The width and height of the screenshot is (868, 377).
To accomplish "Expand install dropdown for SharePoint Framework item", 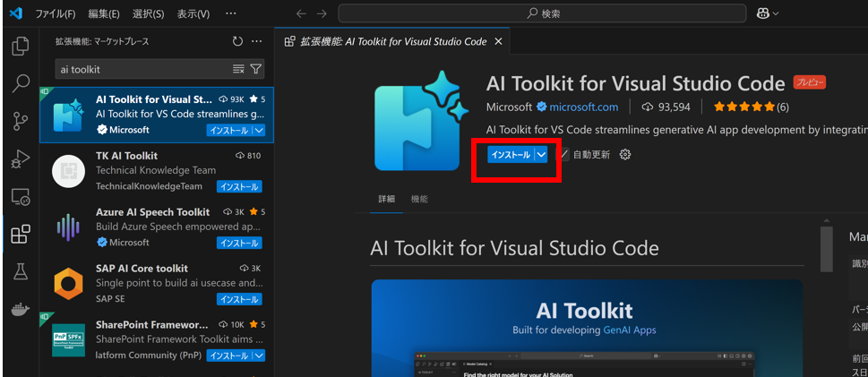I will tap(259, 356).
